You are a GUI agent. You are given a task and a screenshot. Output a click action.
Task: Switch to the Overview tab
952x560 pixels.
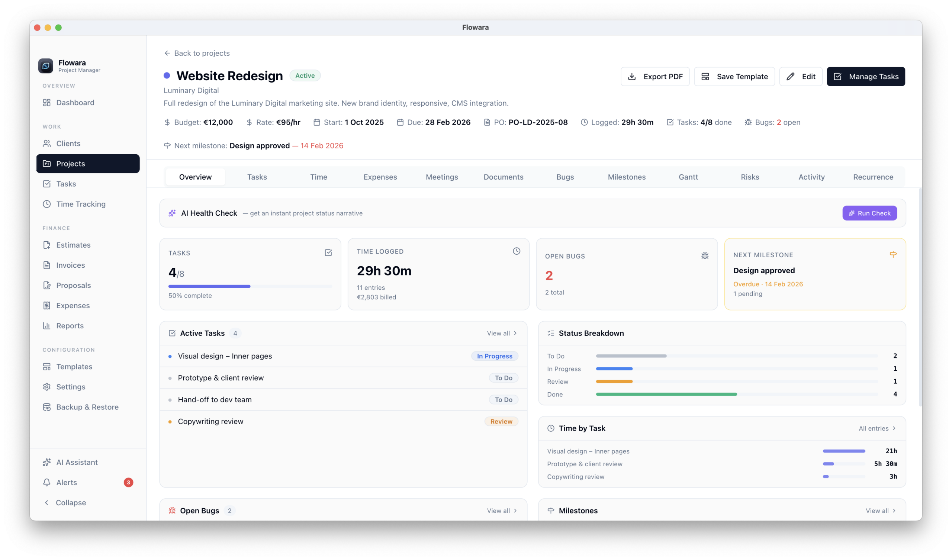click(195, 177)
